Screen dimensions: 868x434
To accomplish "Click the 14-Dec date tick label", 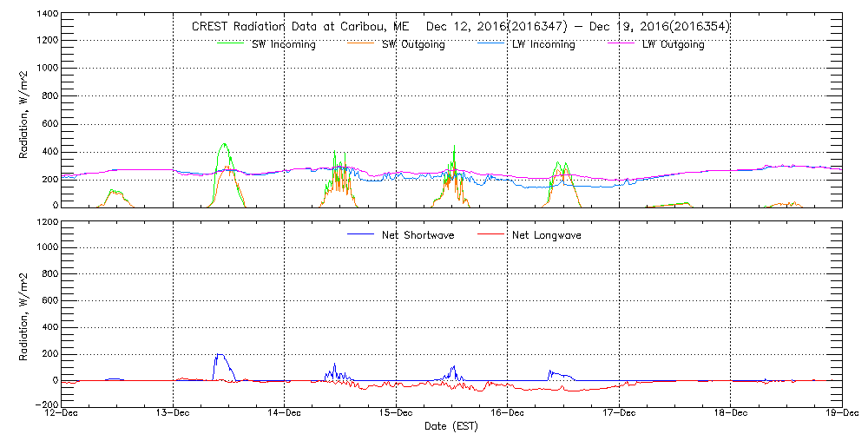I will pyautogui.click(x=285, y=414).
